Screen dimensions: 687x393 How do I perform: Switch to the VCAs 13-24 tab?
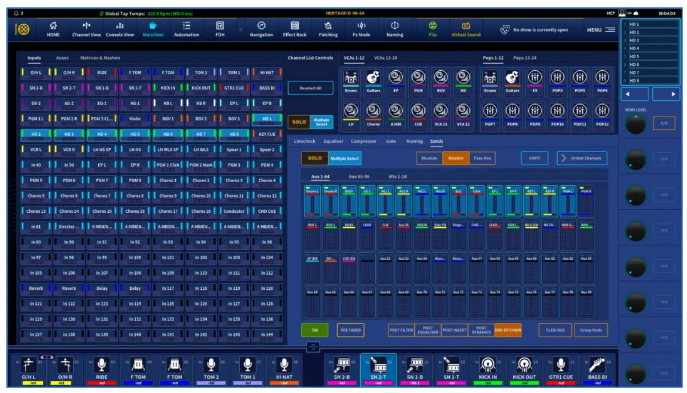385,58
